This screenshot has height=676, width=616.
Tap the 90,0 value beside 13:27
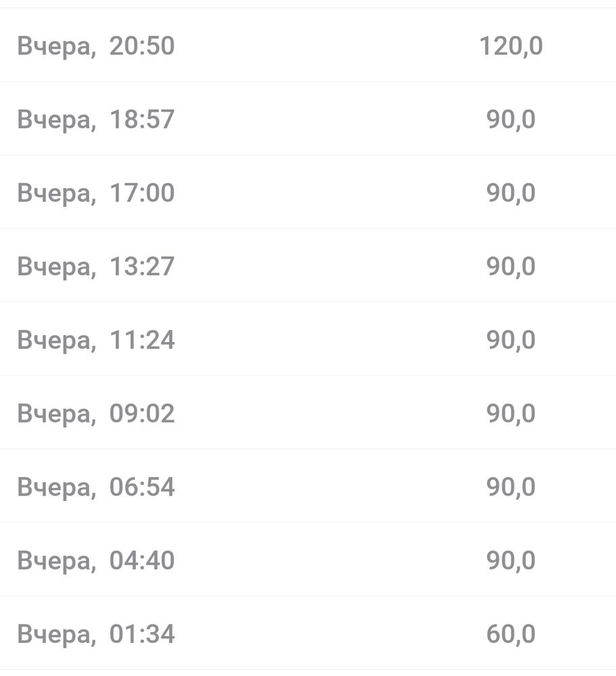(x=511, y=266)
